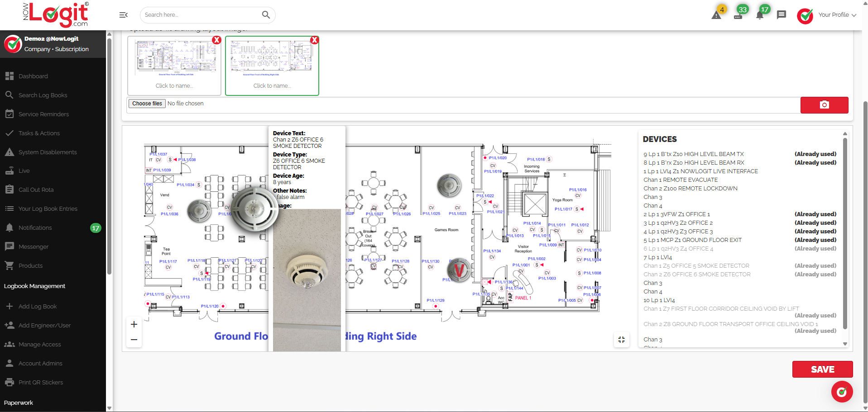Click the Choose files button
This screenshot has height=412, width=868.
[147, 104]
